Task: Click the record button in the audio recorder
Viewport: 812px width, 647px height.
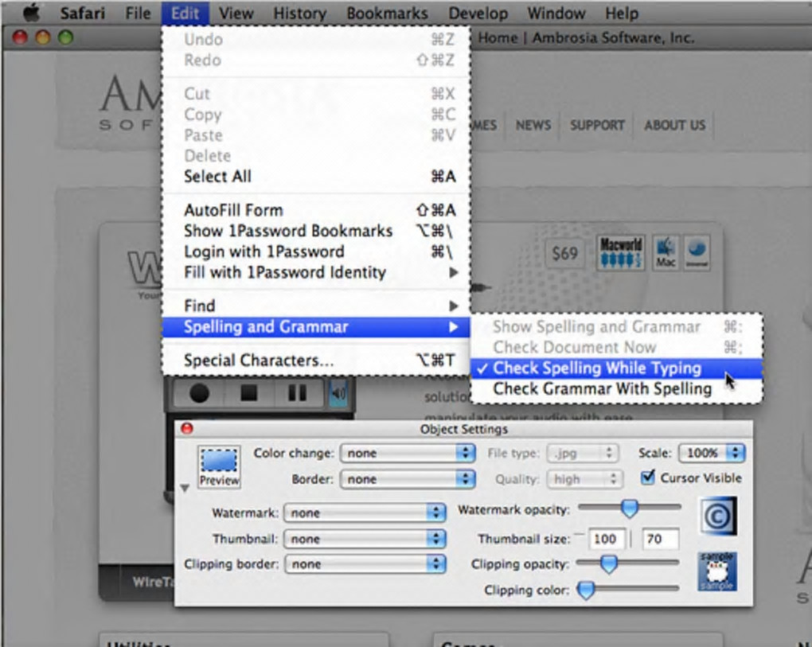Action: (x=199, y=393)
